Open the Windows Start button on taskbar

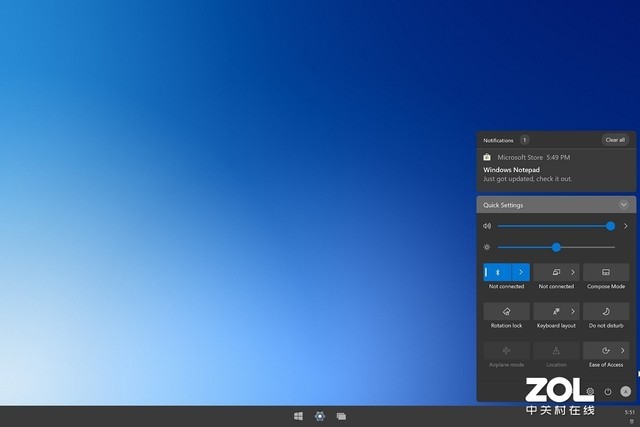pyautogui.click(x=298, y=416)
